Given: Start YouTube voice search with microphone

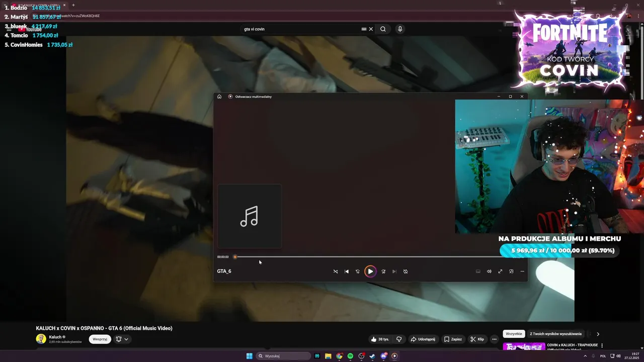Looking at the screenshot, I should [400, 29].
